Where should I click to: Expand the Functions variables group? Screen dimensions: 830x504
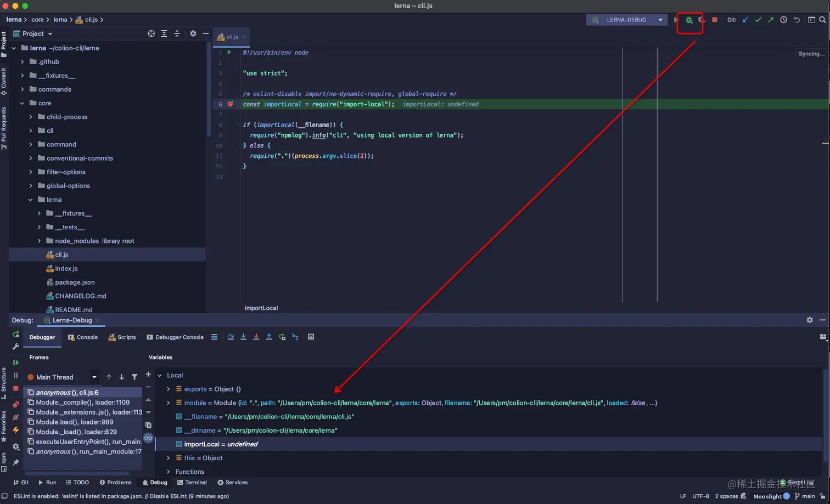tap(169, 472)
